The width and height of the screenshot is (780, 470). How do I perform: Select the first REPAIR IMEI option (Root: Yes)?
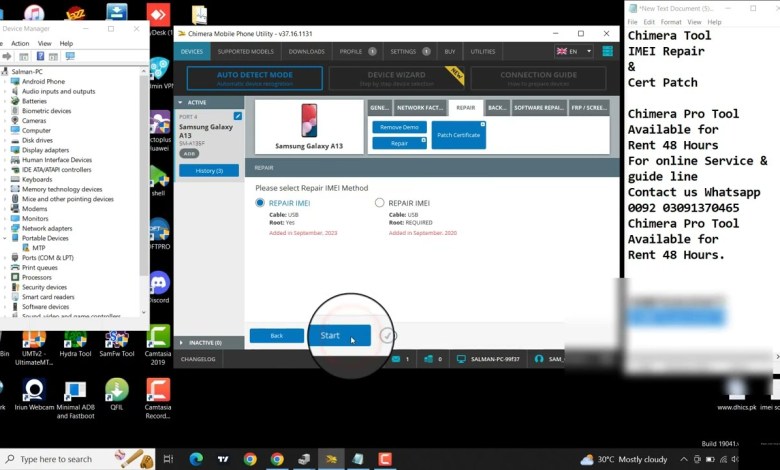[x=261, y=203]
